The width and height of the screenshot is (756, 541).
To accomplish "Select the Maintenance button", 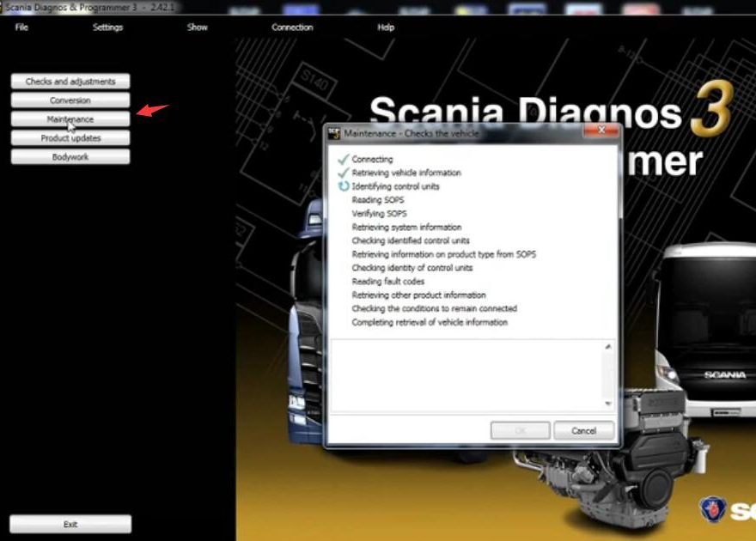I will [70, 119].
